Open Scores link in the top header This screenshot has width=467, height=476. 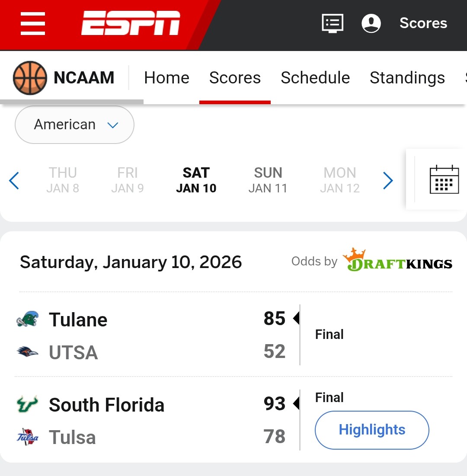423,23
